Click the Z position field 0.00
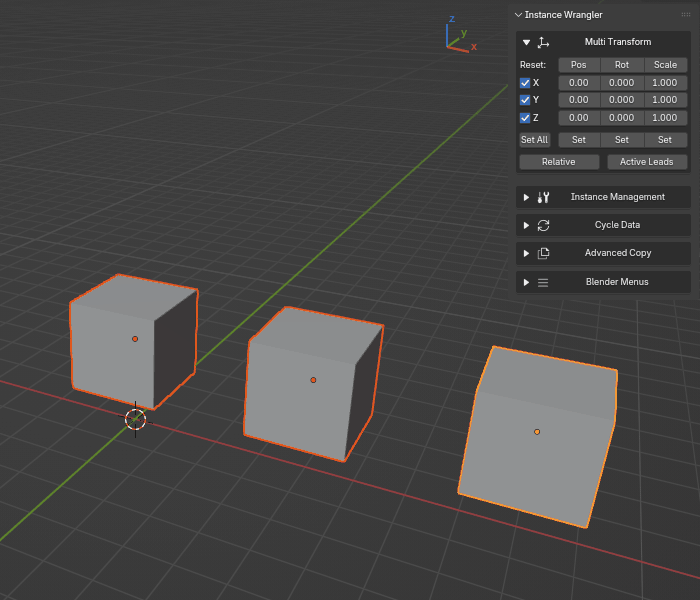The width and height of the screenshot is (700, 600). tap(579, 117)
